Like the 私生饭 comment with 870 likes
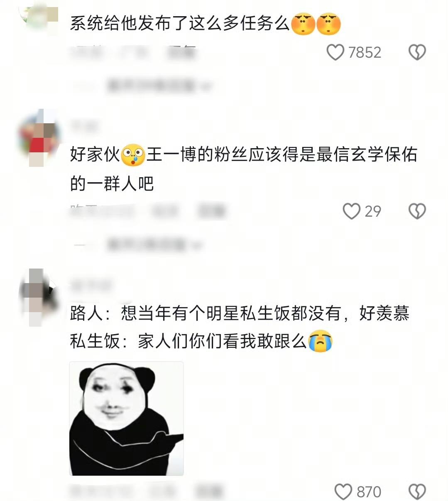Screen dimensions: 448x501 pyautogui.click(x=343, y=492)
